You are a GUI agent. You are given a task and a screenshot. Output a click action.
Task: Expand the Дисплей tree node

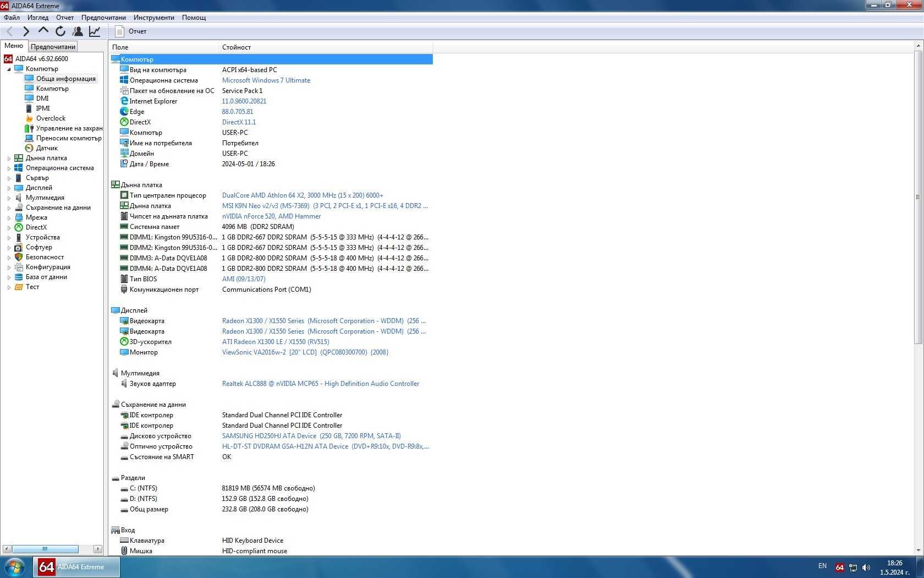[9, 188]
